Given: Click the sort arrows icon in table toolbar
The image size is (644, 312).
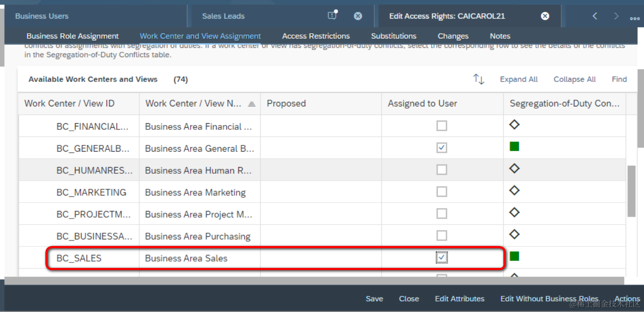Looking at the screenshot, I should (478, 79).
